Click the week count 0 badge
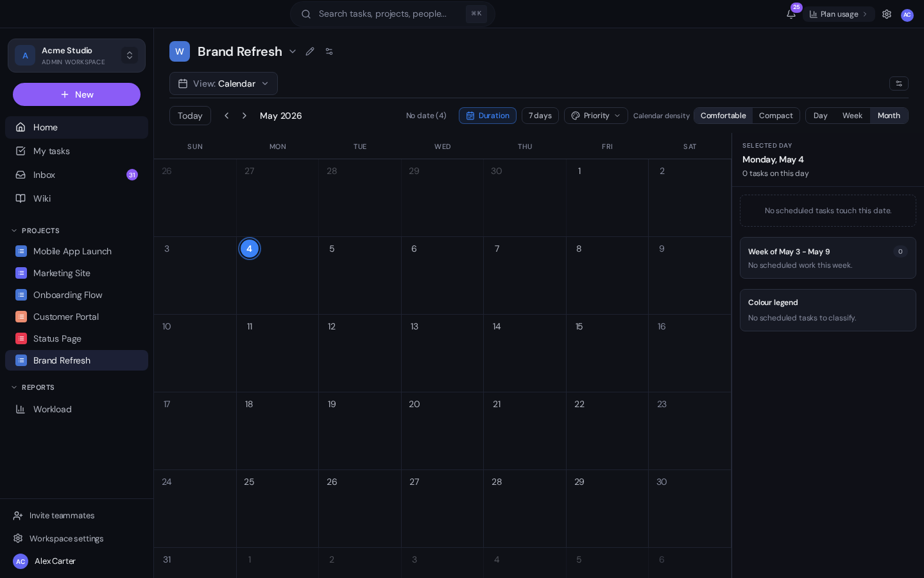 tap(900, 252)
